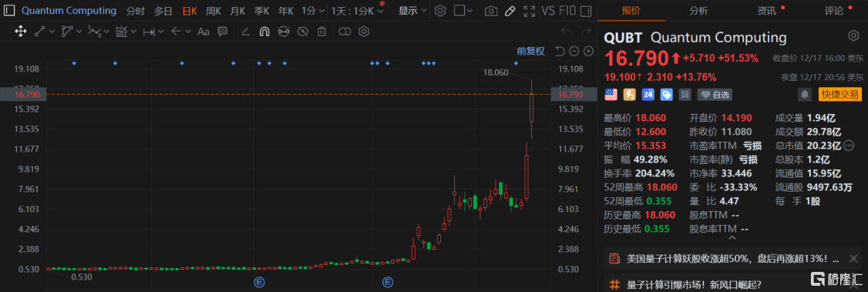868x292 pixels.
Task: Add a comment bubble annotation
Action: point(223,32)
